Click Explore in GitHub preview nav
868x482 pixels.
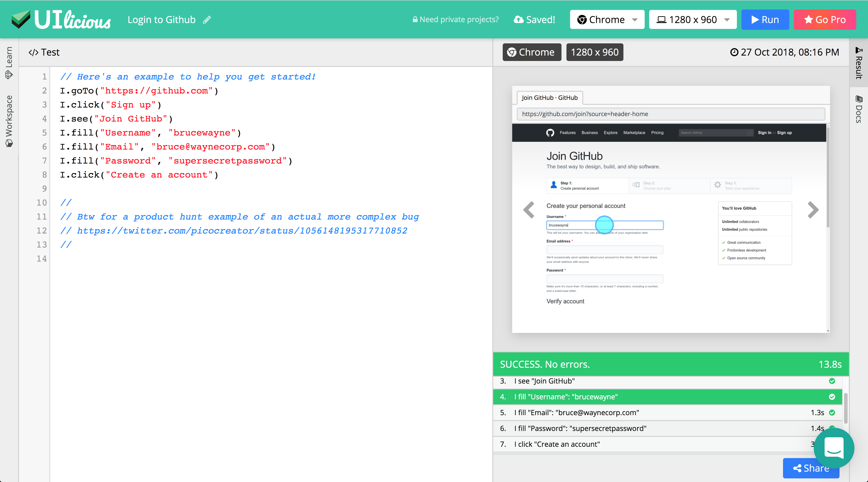pyautogui.click(x=611, y=133)
